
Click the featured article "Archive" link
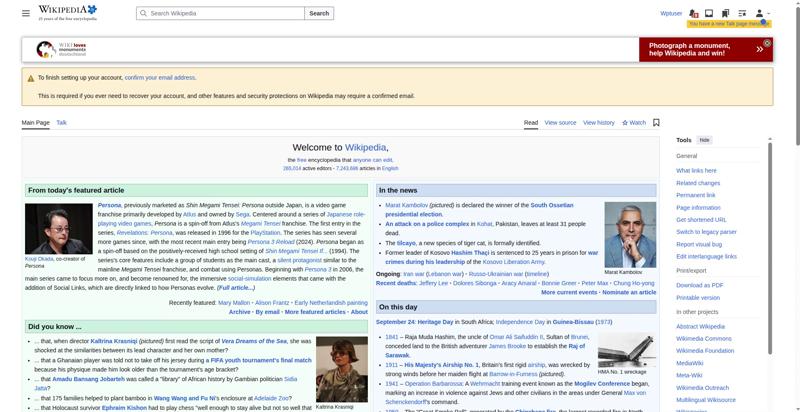tap(239, 312)
